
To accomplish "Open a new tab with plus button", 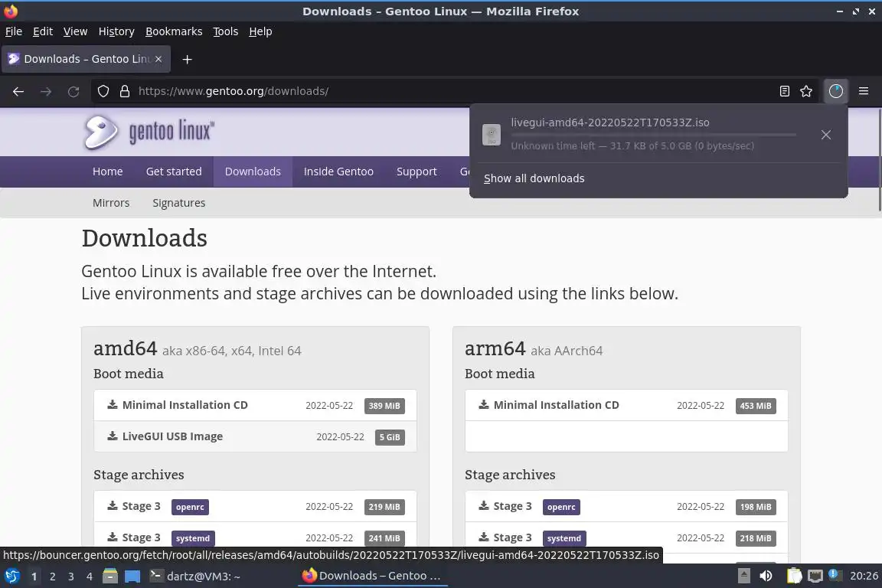I will (x=188, y=59).
